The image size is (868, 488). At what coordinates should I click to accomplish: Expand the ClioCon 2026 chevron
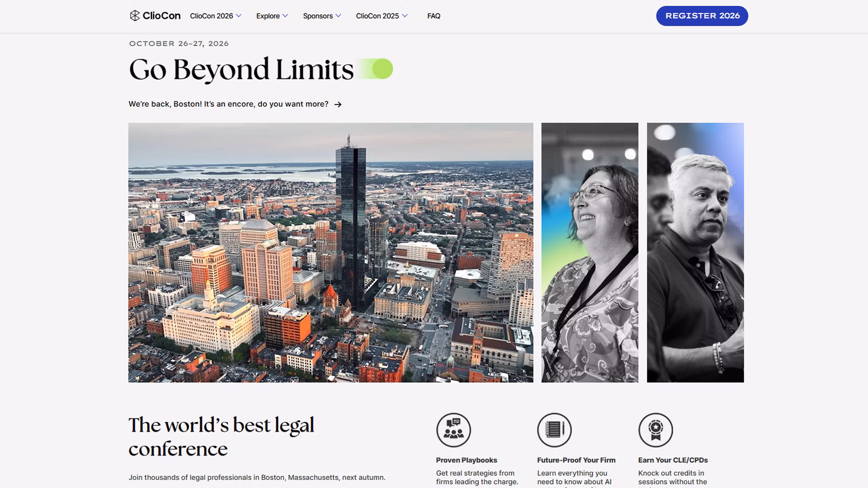tap(239, 16)
